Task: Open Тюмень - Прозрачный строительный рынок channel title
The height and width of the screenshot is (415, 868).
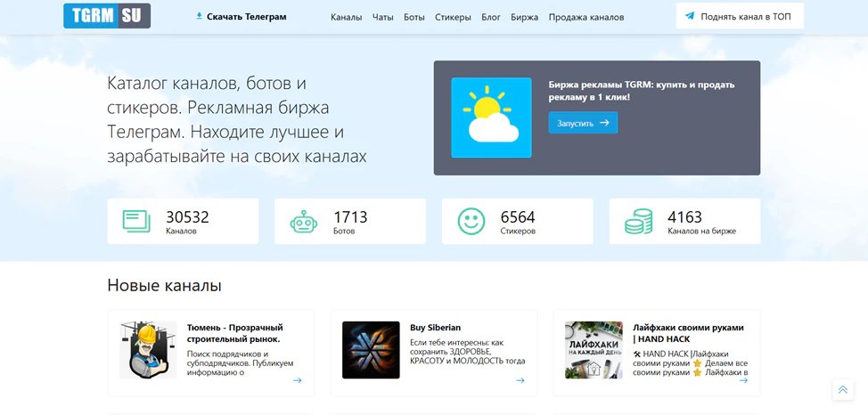Action: [234, 333]
